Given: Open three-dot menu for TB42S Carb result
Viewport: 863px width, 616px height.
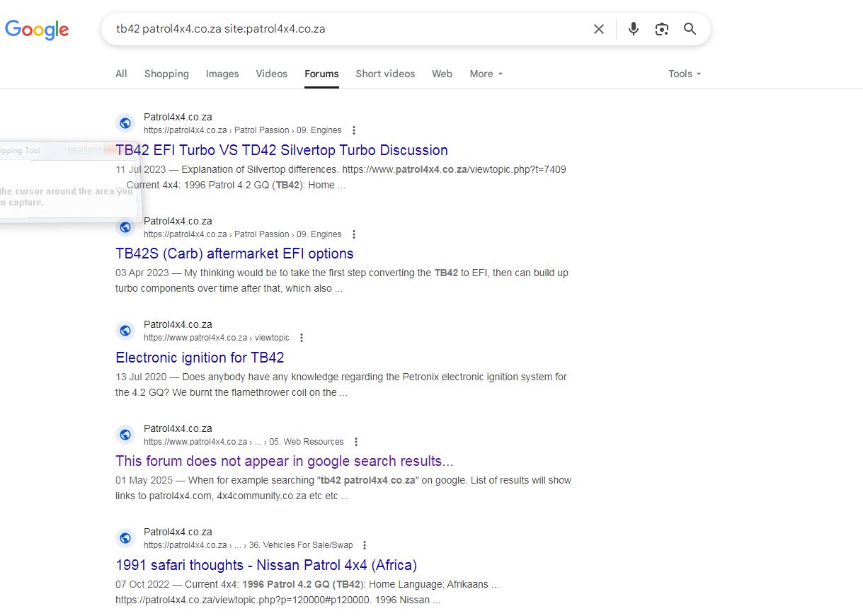Looking at the screenshot, I should coord(354,234).
